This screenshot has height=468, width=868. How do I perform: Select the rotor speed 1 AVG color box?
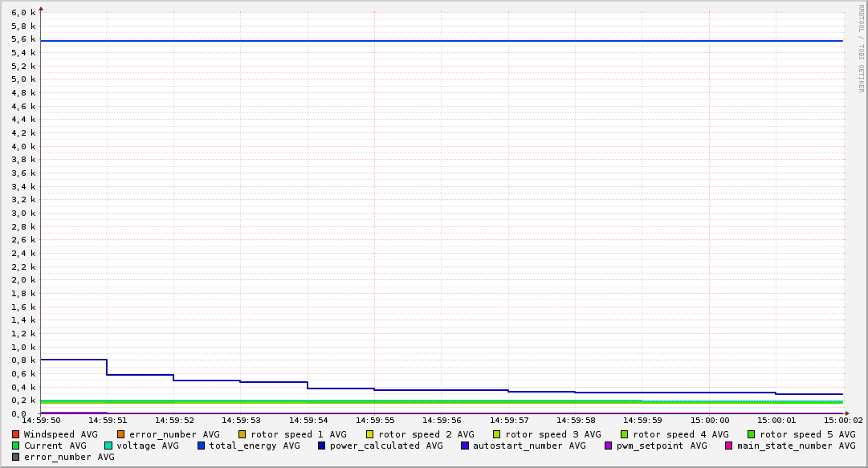242,434
